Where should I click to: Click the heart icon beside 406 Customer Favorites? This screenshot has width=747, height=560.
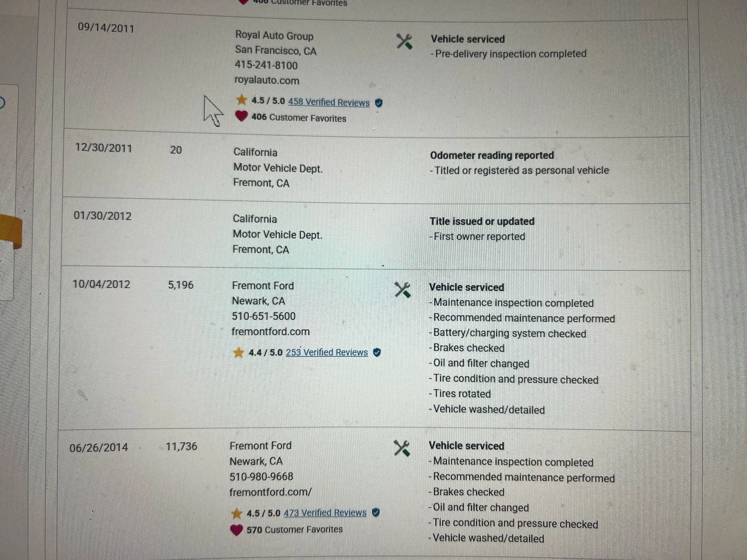tap(241, 116)
